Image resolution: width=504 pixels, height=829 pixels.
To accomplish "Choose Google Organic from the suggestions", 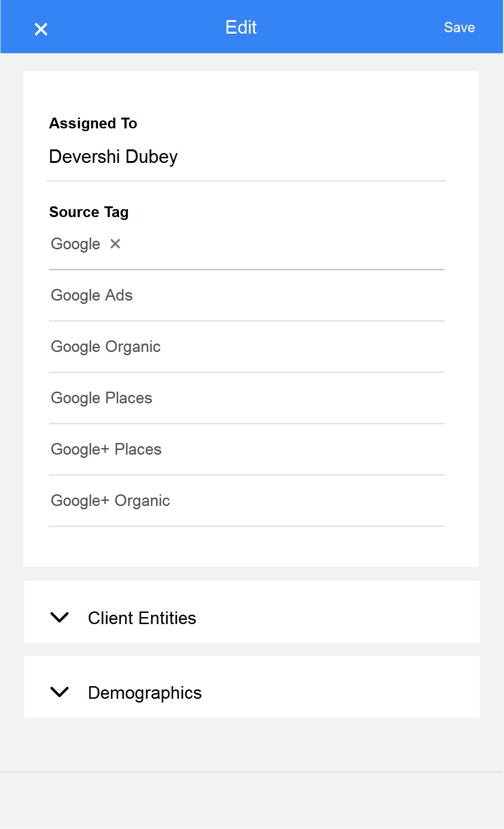I will pos(247,347).
